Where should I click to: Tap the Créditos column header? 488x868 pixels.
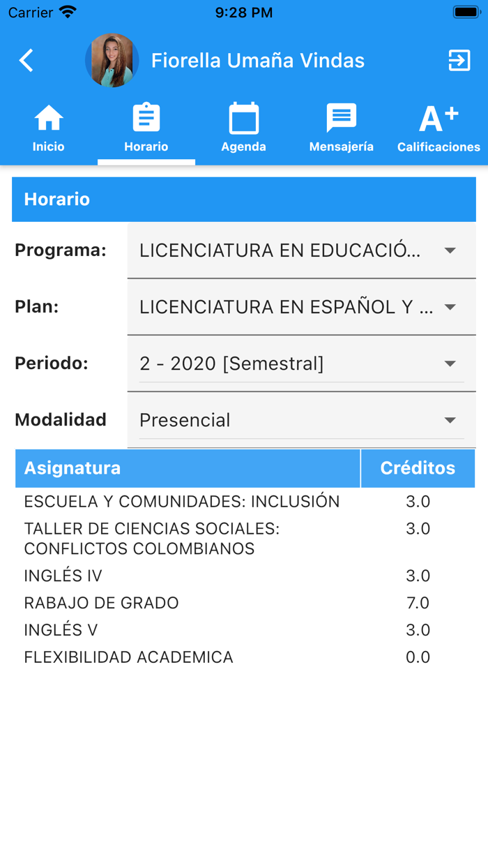(x=418, y=468)
